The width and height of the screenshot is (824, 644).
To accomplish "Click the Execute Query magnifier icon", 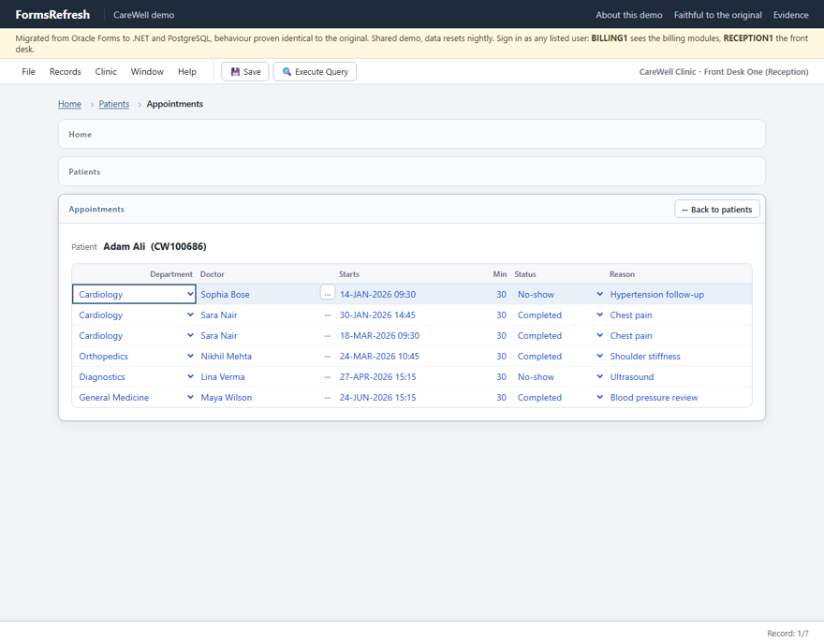I will click(x=287, y=71).
